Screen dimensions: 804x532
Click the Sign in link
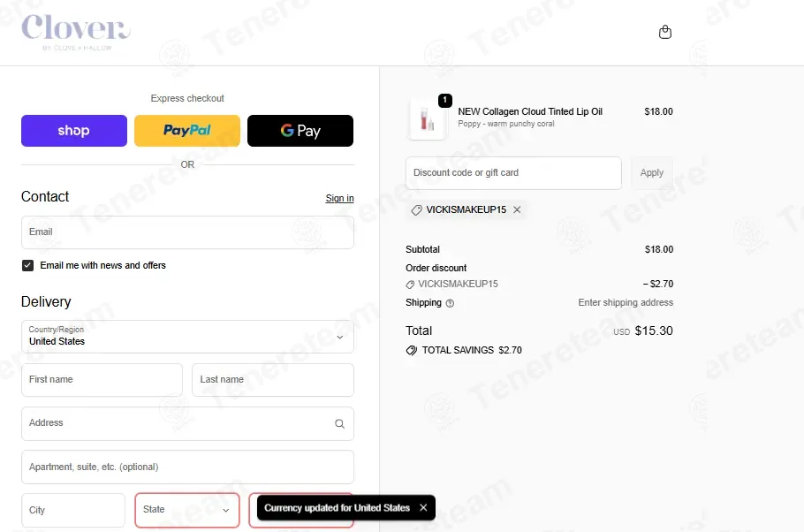pos(339,198)
